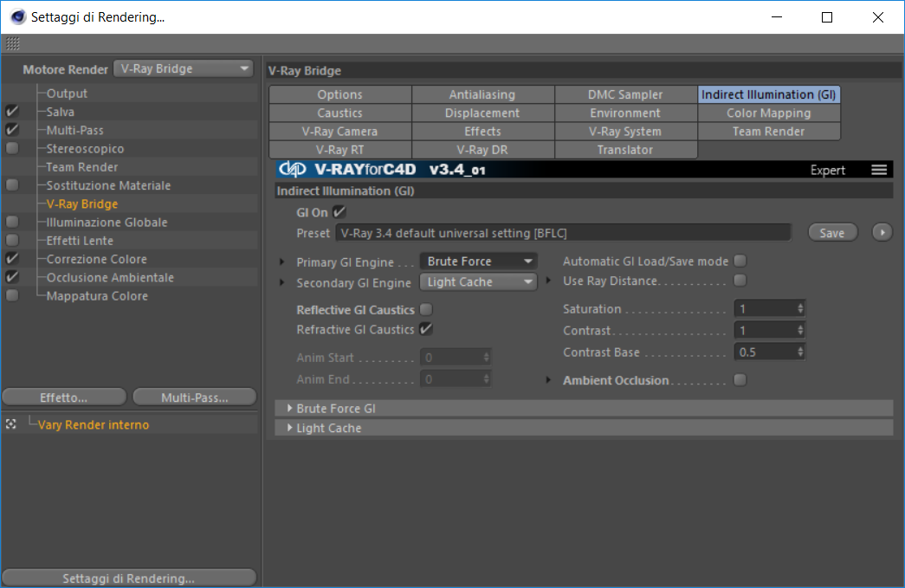Open the V-Ray hamburger menu icon
The height and width of the screenshot is (588, 905).
(879, 170)
